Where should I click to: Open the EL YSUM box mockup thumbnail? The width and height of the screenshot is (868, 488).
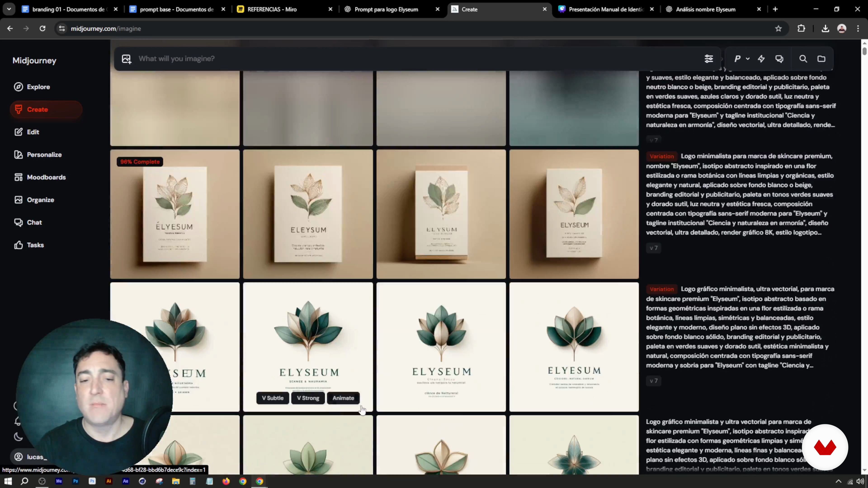(x=441, y=214)
